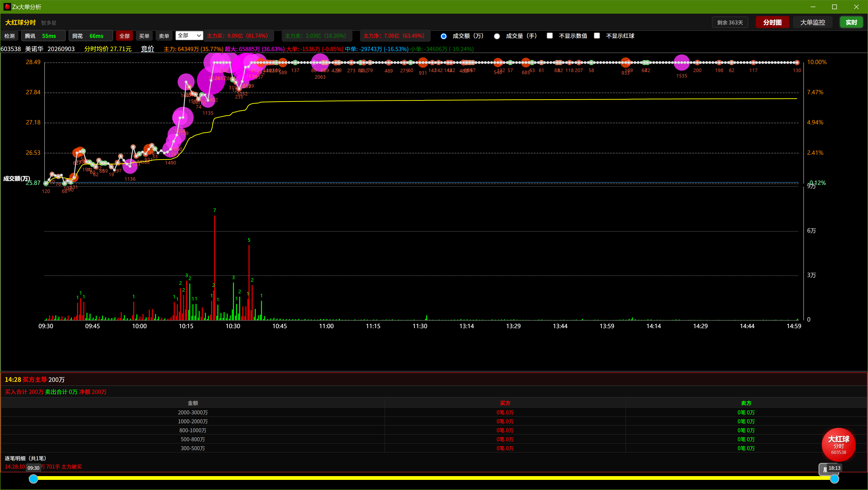Enable the 不显示红球 checkbox
868x490 pixels.
tap(597, 36)
